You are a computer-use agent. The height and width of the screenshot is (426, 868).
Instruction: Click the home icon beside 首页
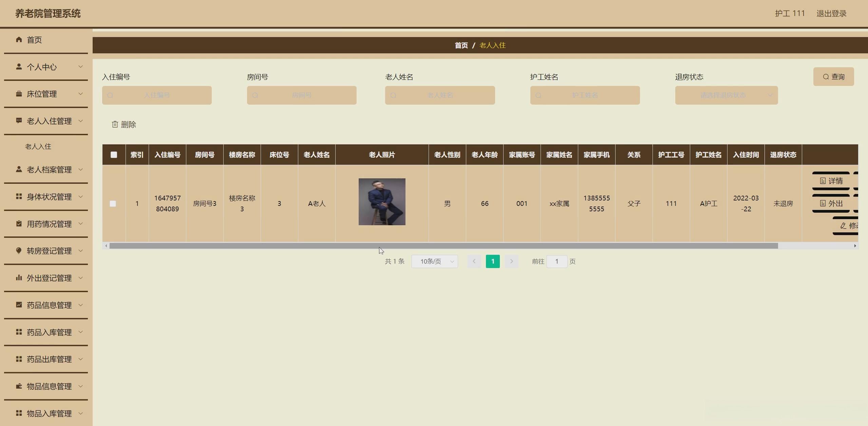(19, 40)
